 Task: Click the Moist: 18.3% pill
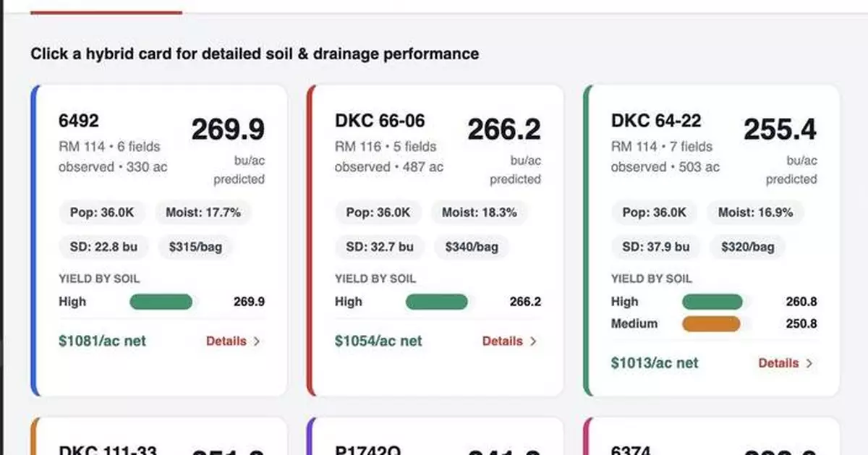[479, 213]
